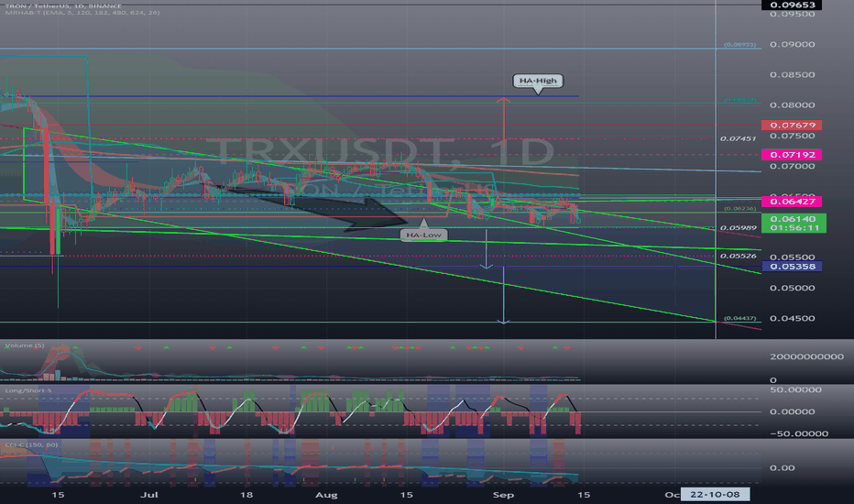
Task: Click the red 0.07679 price tag
Action: [792, 126]
